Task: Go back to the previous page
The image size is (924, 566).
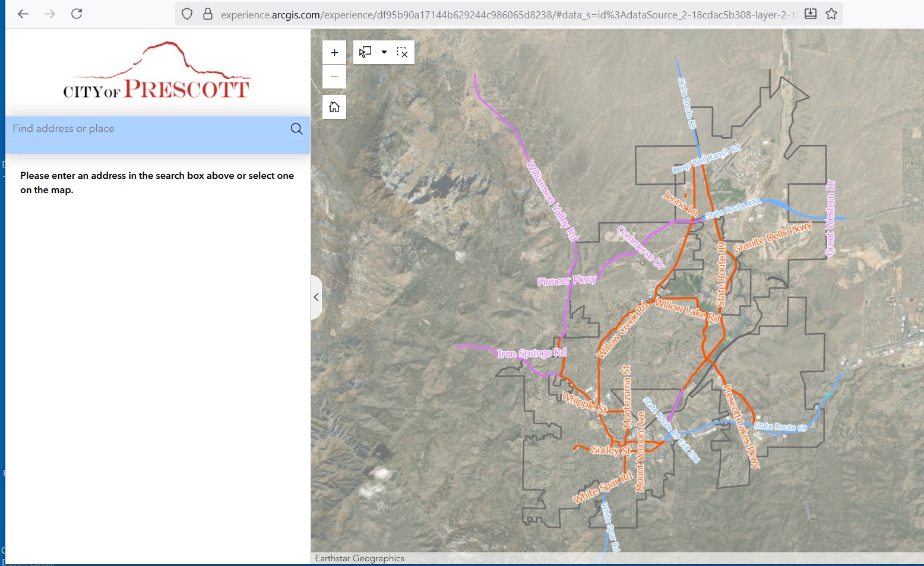Action: [x=23, y=14]
